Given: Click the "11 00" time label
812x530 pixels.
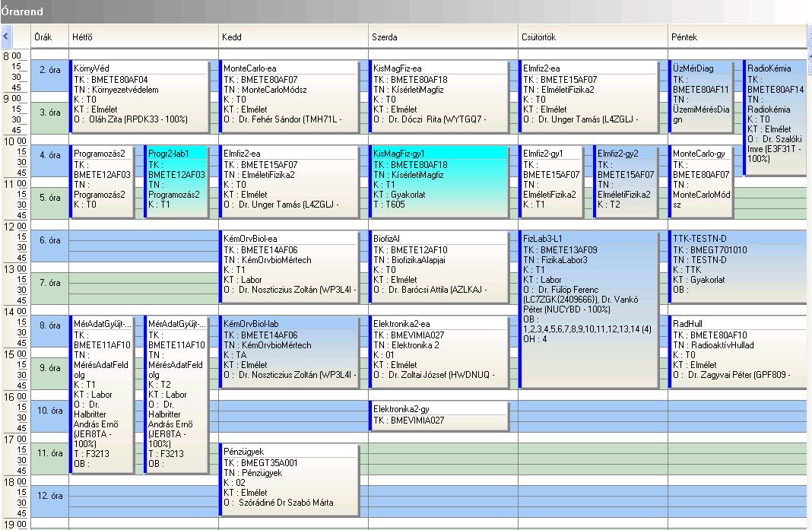Looking at the screenshot, I should (15, 183).
